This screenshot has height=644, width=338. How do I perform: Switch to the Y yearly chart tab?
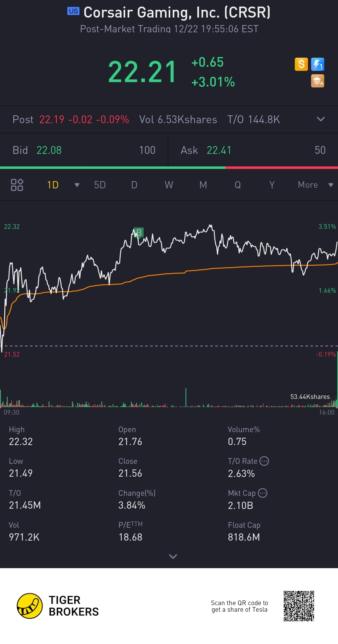coord(272,185)
